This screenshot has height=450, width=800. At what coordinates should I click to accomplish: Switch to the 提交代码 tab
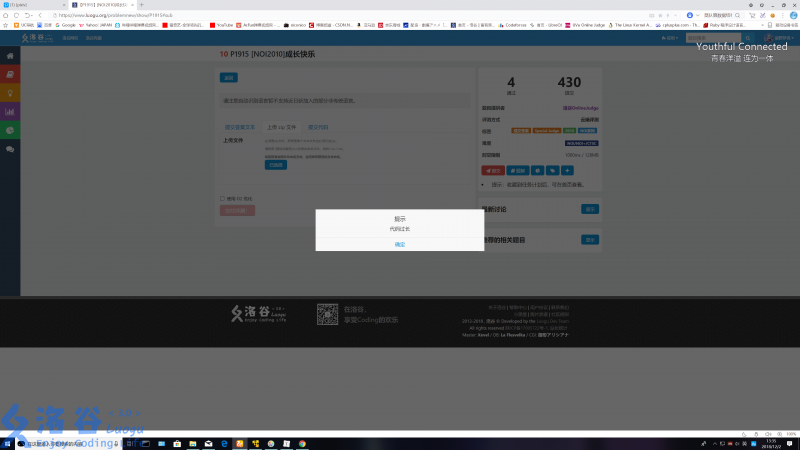tap(317, 128)
